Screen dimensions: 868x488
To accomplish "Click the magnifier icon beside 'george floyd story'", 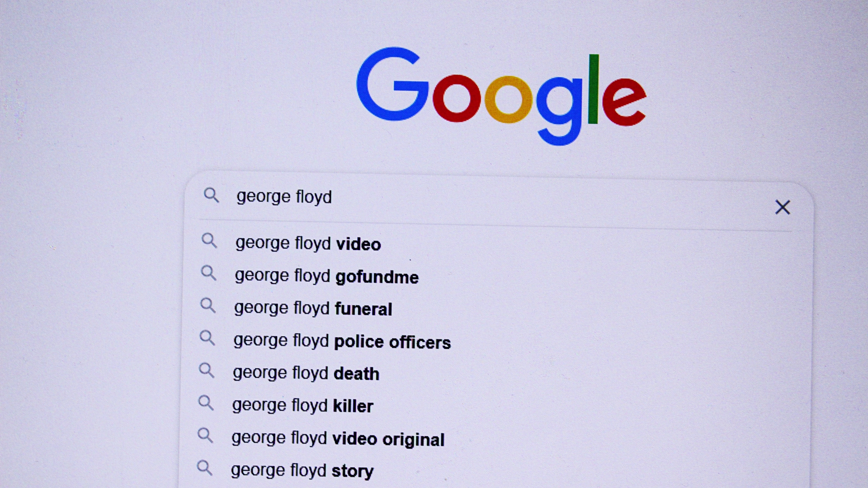I will pos(205,468).
